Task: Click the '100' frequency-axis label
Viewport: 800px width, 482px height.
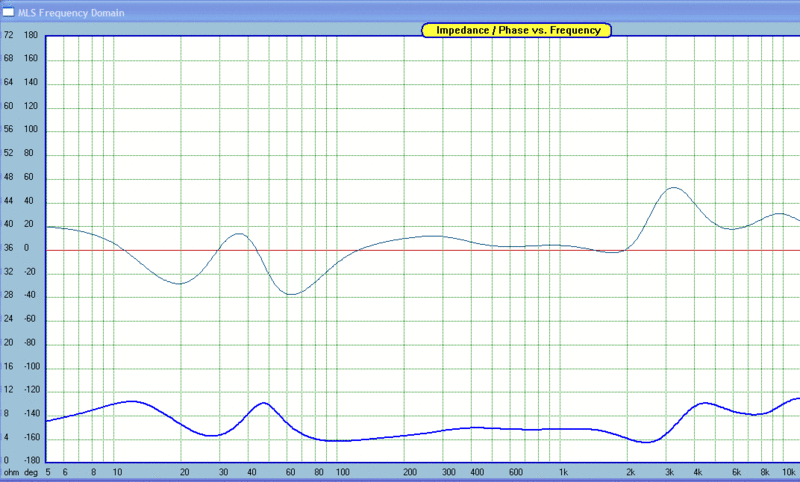Action: [342, 472]
